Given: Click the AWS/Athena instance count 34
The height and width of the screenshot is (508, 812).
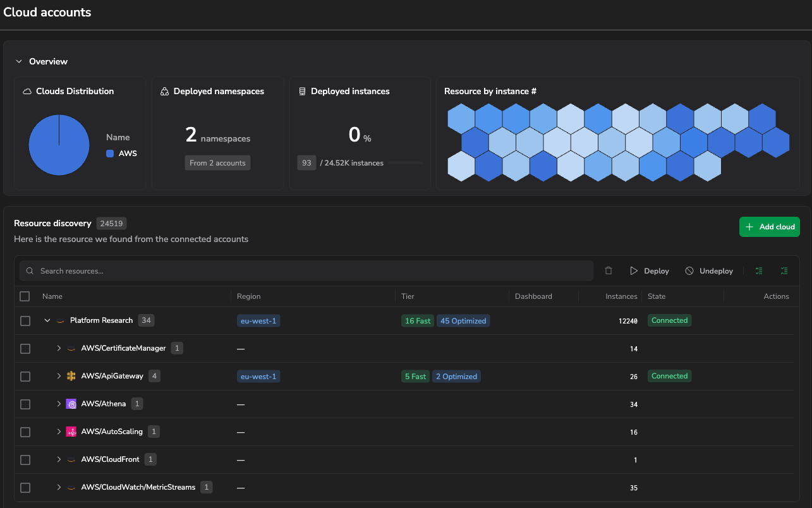Looking at the screenshot, I should point(634,404).
